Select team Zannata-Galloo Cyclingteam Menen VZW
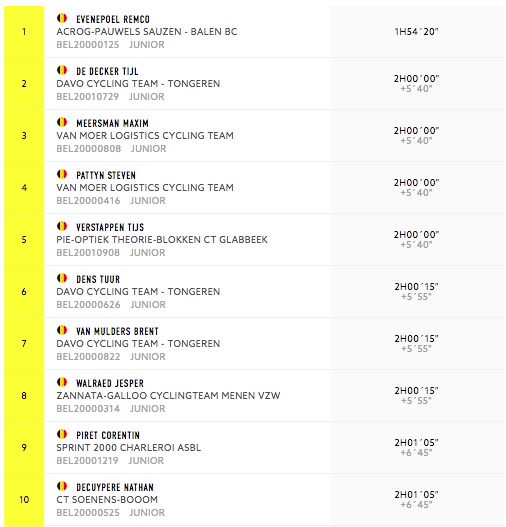 [x=168, y=396]
